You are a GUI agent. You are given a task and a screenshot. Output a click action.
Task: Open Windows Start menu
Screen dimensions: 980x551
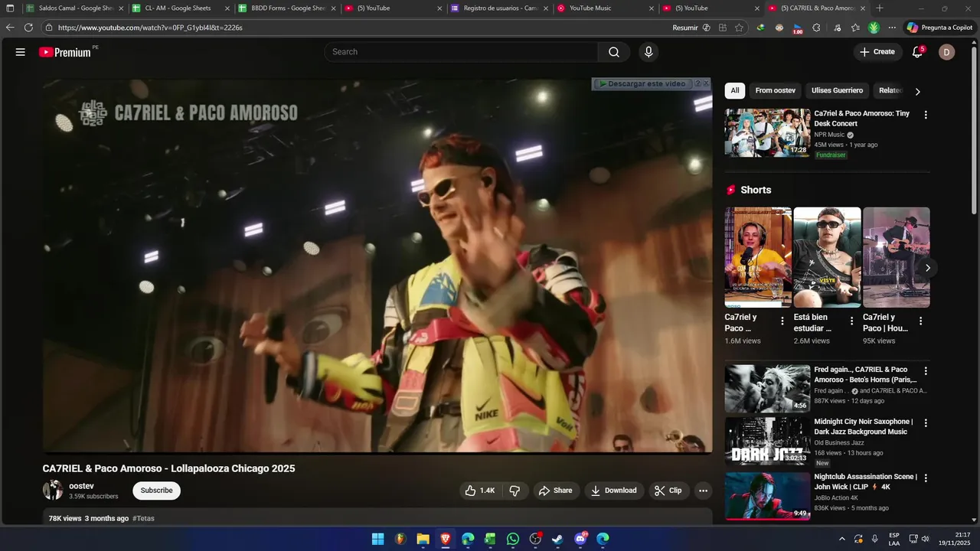coord(377,539)
